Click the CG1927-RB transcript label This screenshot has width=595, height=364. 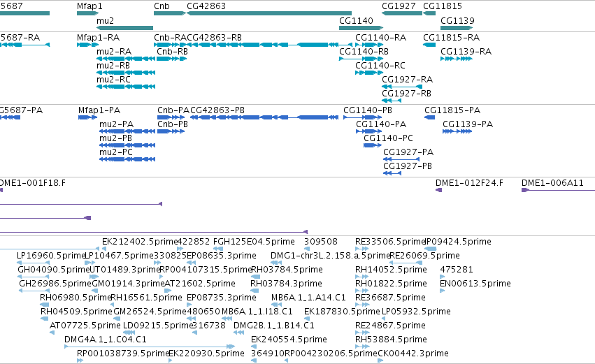[x=406, y=94]
